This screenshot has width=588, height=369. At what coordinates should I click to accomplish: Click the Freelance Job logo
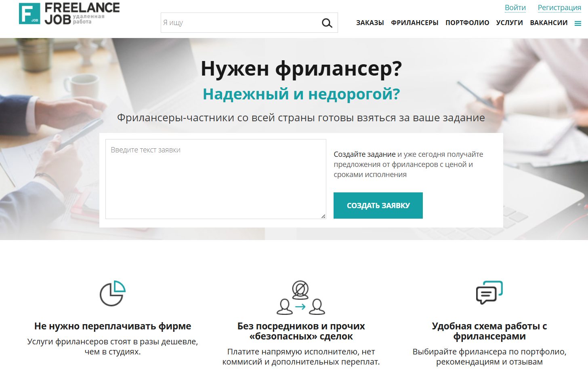(x=69, y=13)
